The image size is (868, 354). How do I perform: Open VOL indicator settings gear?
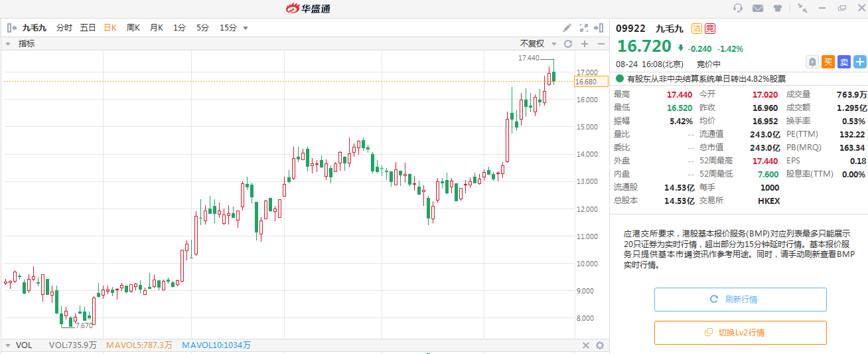(x=600, y=345)
